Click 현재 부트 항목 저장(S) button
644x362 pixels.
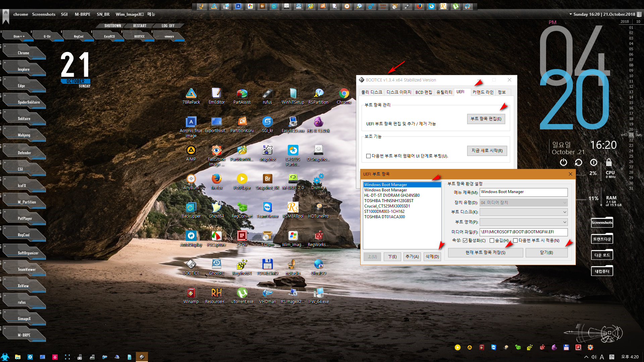(485, 252)
